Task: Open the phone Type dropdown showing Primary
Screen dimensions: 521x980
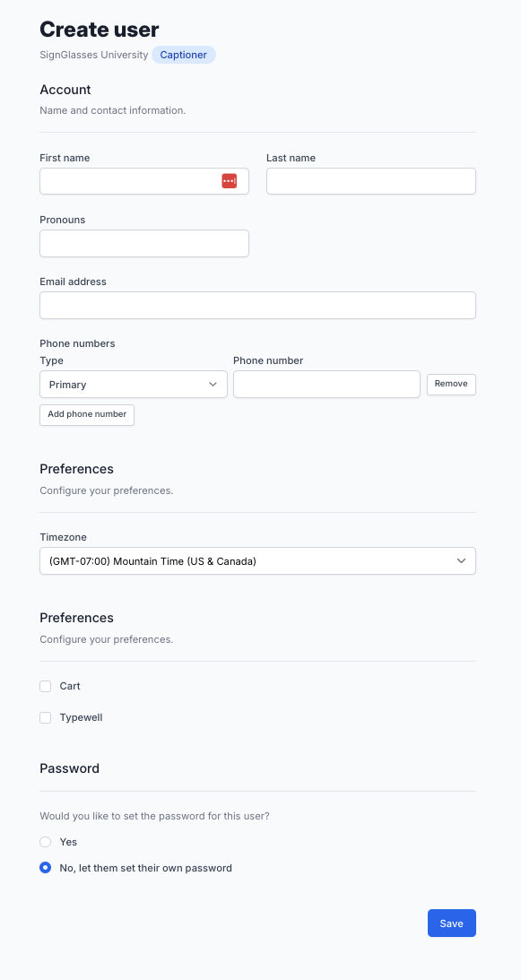Action: (134, 385)
